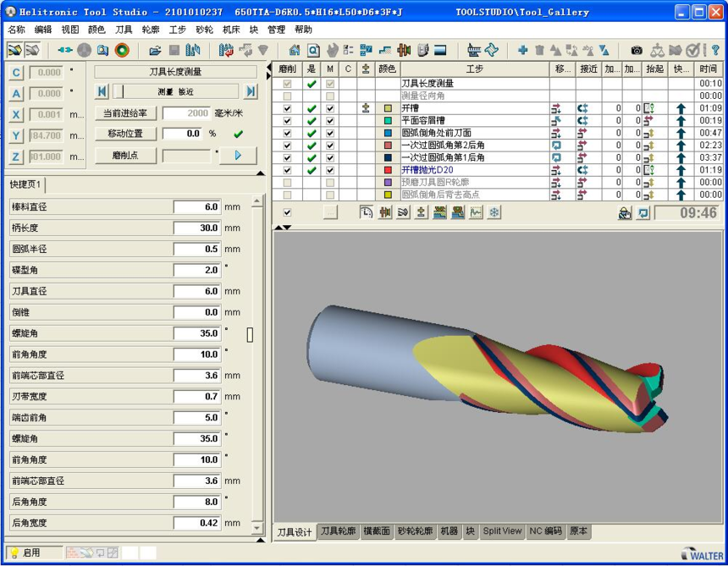The width and height of the screenshot is (728, 566).
Task: Open file via folder icon in toolbar
Action: pyautogui.click(x=155, y=50)
